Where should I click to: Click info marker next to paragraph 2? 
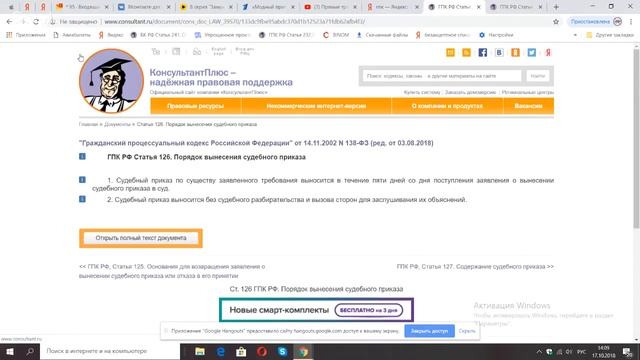[x=82, y=199]
